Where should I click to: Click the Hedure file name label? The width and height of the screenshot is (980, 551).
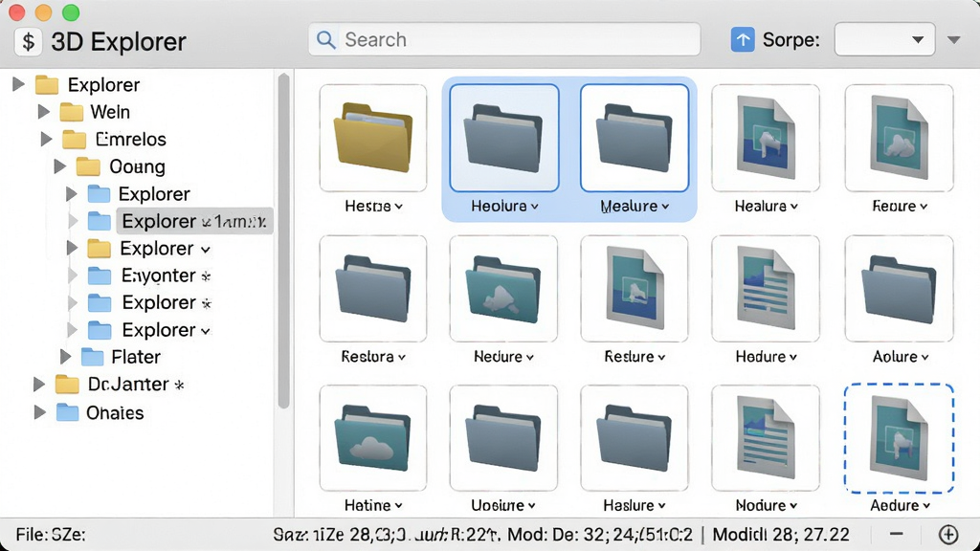point(761,357)
